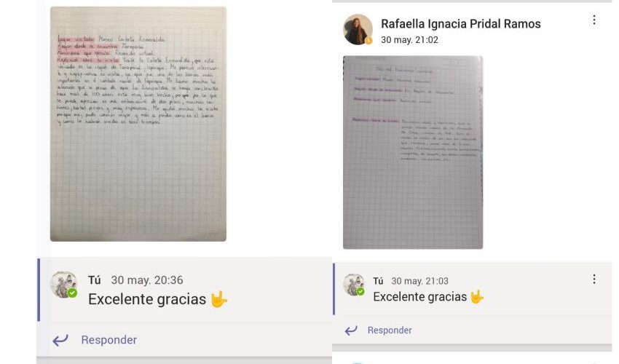This screenshot has height=364, width=619.
Task: Select "Excelente gracias" text sent at 21:03
Action: tap(419, 297)
